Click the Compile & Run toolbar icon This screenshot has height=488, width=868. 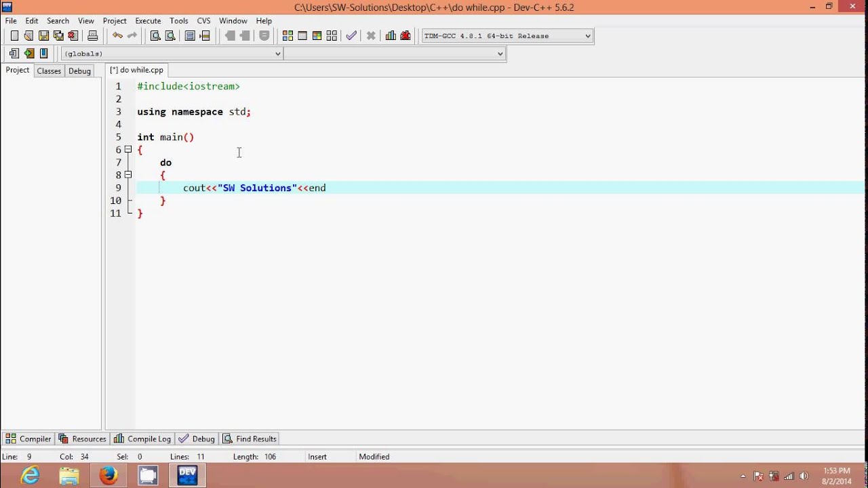317,36
